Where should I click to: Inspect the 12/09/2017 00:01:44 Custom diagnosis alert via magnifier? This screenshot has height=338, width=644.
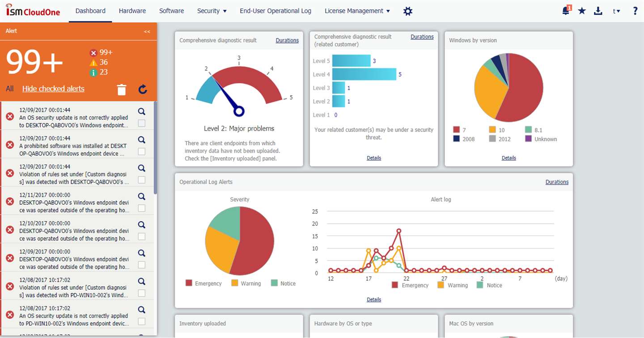click(142, 168)
